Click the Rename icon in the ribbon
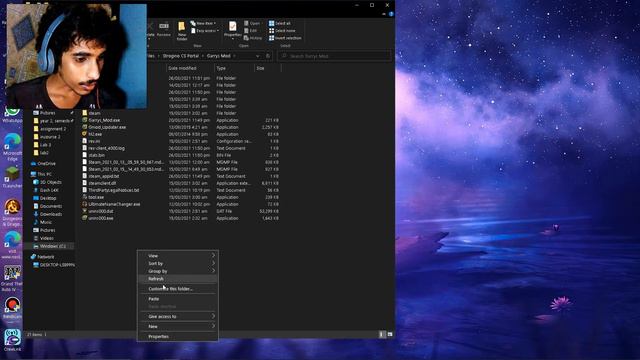 [164, 29]
